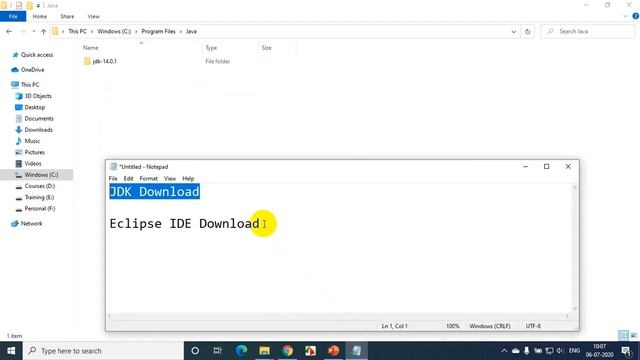Open the Courses (D:) drive

pyautogui.click(x=35, y=186)
